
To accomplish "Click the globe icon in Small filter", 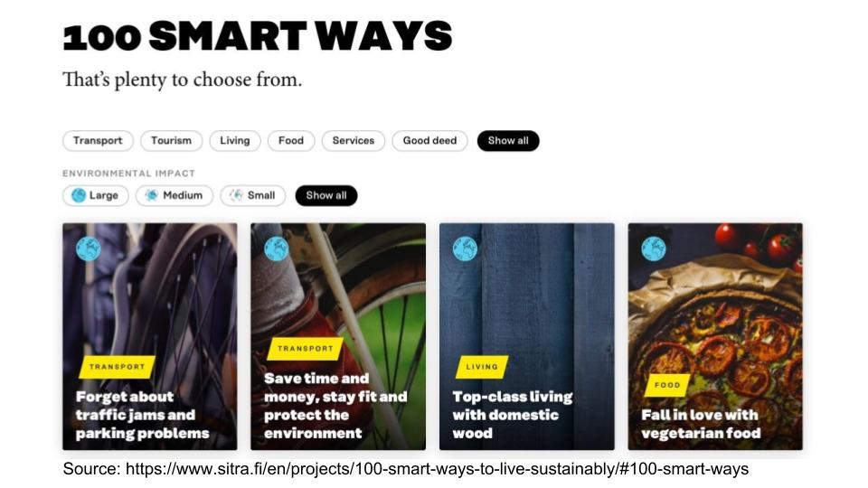I will [236, 195].
